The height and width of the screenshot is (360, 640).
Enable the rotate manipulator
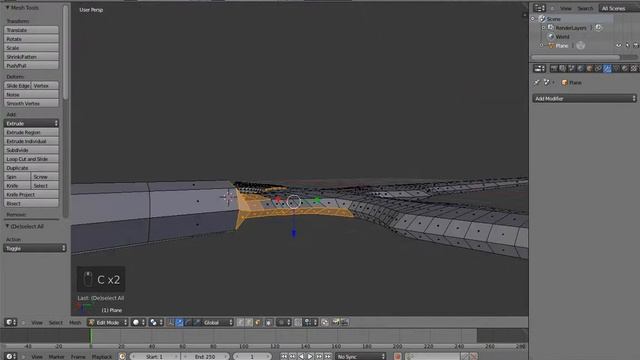(188, 322)
